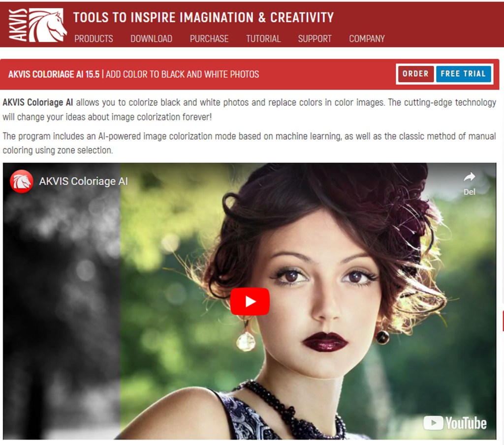Click the red channel avatar in video
This screenshot has width=504, height=445.
click(22, 181)
